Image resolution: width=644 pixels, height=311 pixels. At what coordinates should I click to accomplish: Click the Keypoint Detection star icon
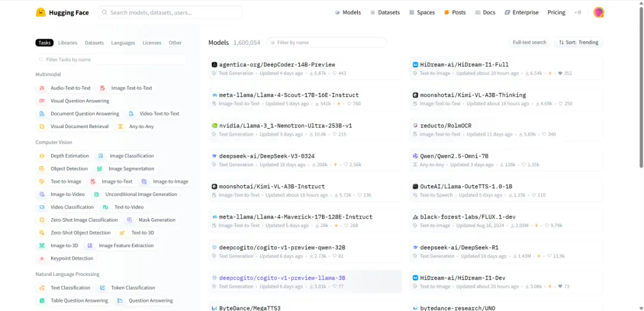(42, 259)
